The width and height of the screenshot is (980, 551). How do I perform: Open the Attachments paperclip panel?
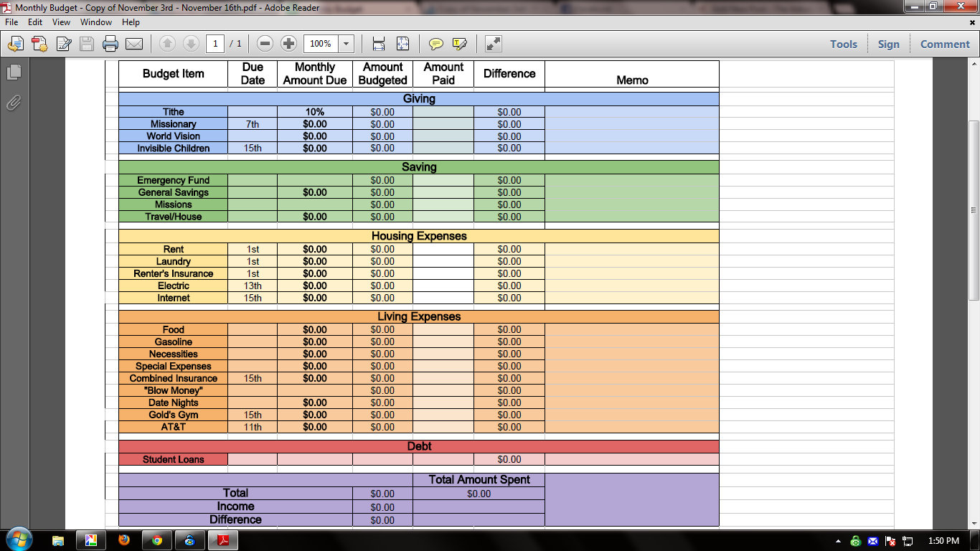pos(14,103)
